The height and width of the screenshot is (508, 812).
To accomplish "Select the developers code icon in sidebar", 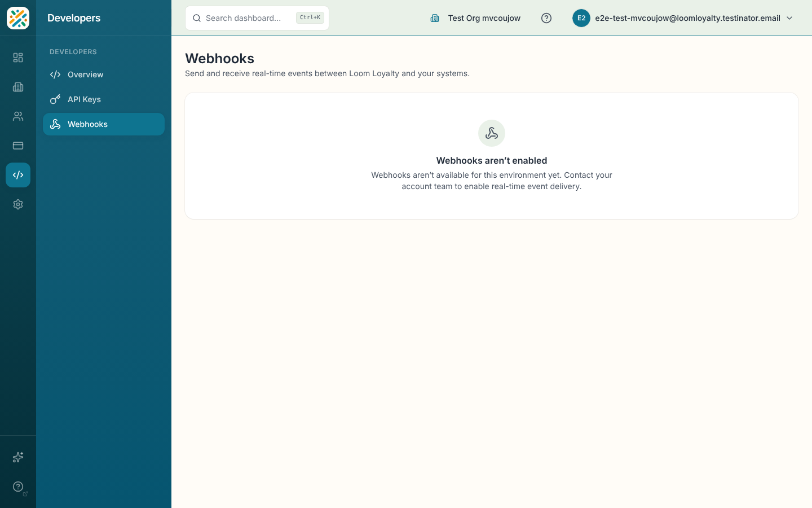I will [x=18, y=175].
